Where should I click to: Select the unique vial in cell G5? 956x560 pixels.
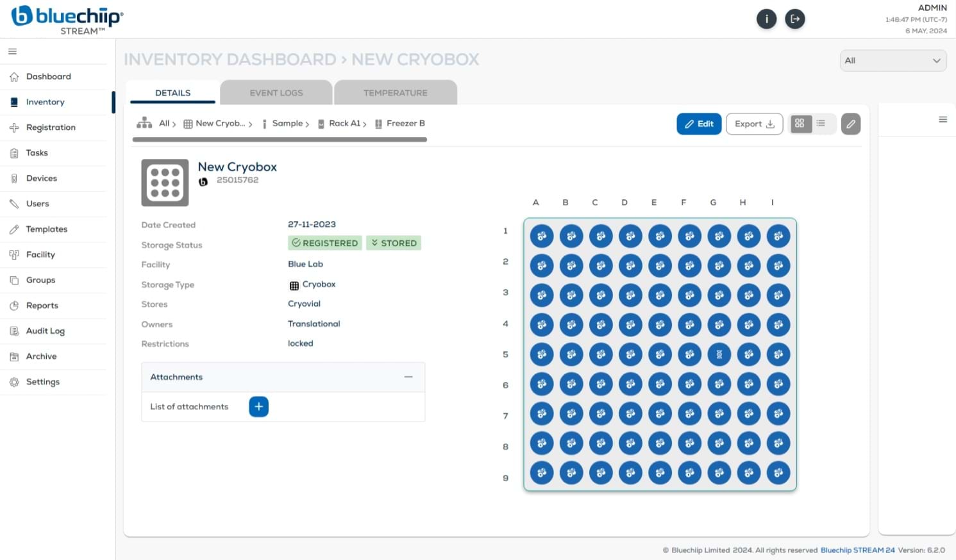pos(719,354)
